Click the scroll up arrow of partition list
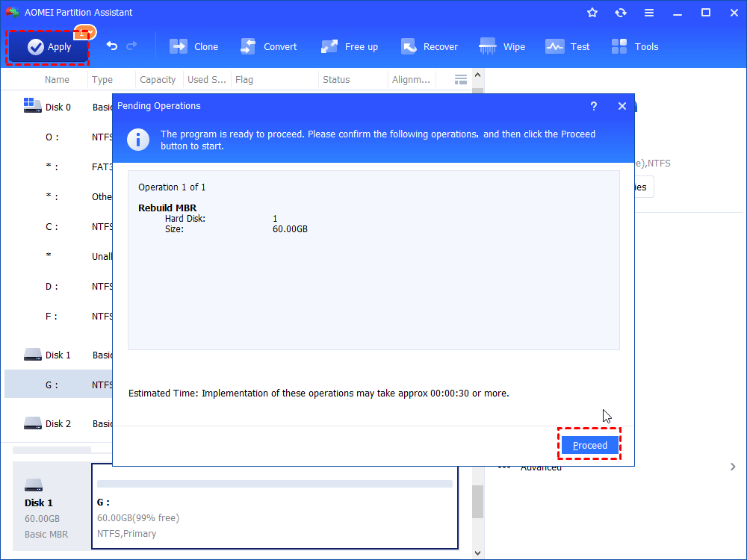 point(478,75)
